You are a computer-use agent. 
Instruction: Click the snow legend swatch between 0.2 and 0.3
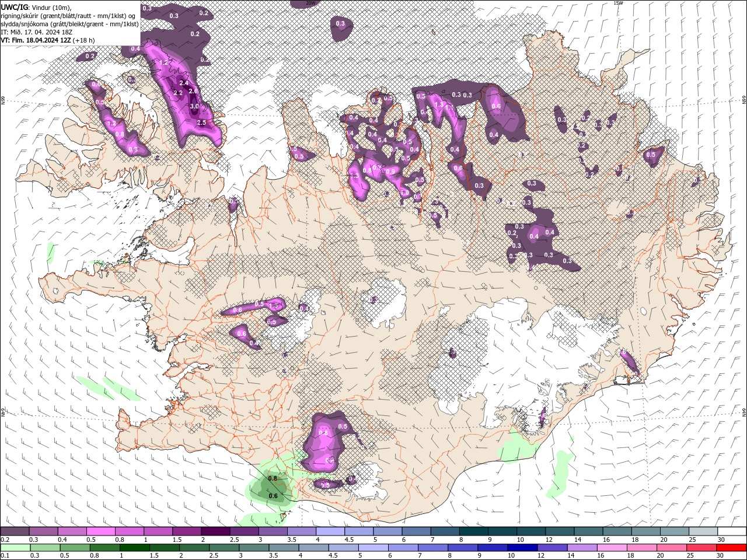coord(15,531)
